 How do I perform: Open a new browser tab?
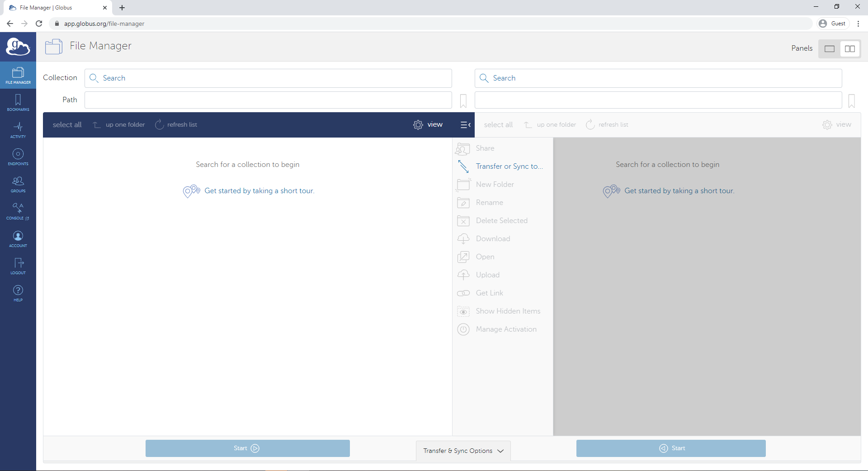coord(122,8)
